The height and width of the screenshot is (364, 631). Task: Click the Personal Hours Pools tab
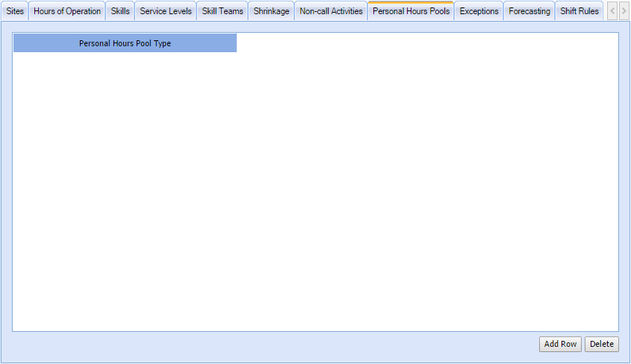point(411,11)
